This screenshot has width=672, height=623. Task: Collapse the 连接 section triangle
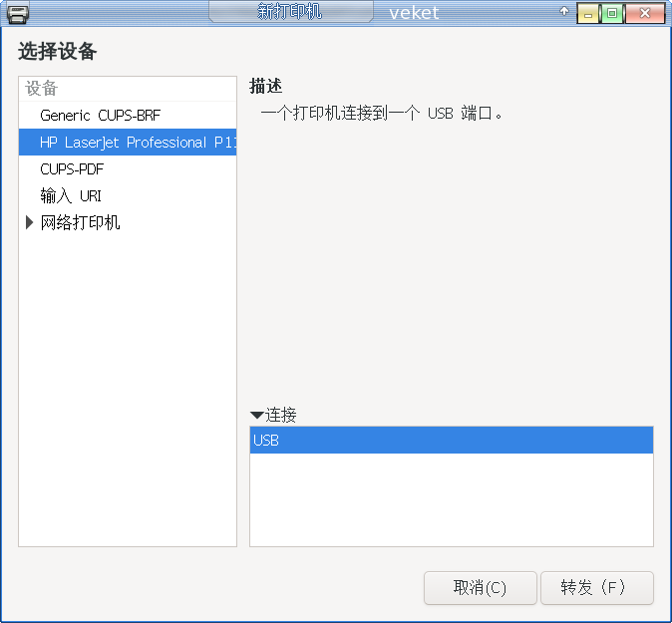(x=256, y=416)
